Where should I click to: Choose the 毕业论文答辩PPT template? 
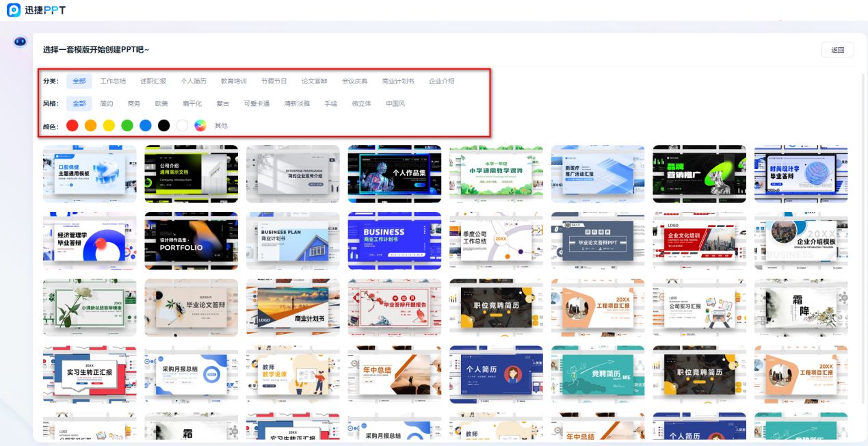point(598,240)
